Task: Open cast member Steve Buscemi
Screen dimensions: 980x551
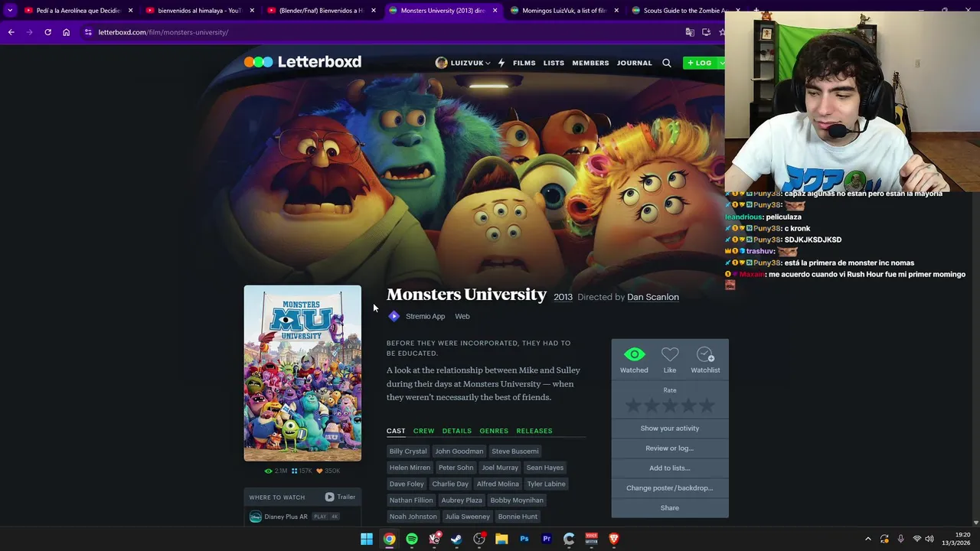Action: pyautogui.click(x=515, y=452)
